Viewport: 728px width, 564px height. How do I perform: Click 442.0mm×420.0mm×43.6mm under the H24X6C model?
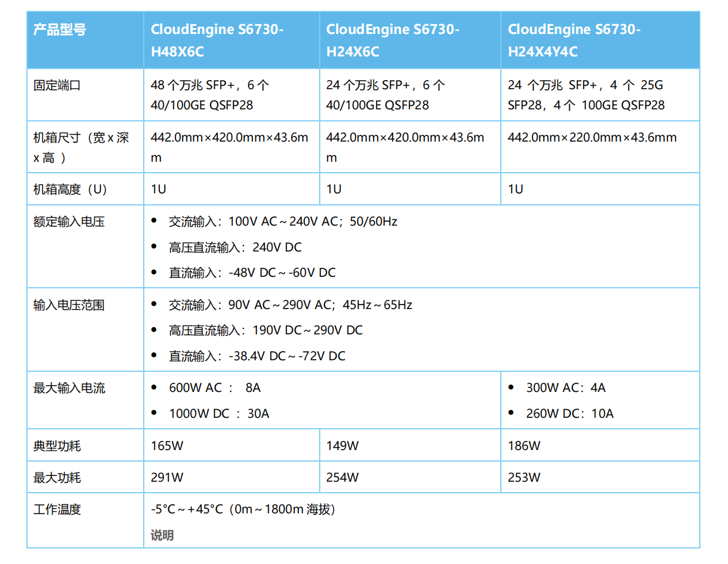(x=405, y=147)
